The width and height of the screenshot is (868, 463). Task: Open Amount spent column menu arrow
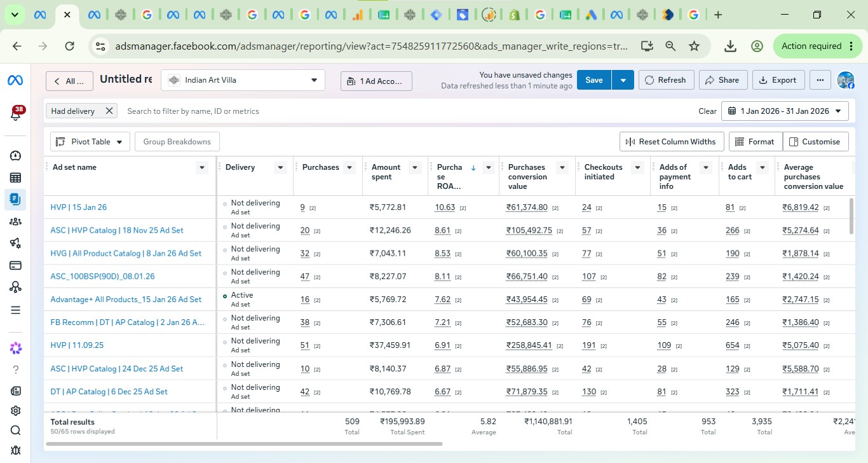[x=415, y=168]
